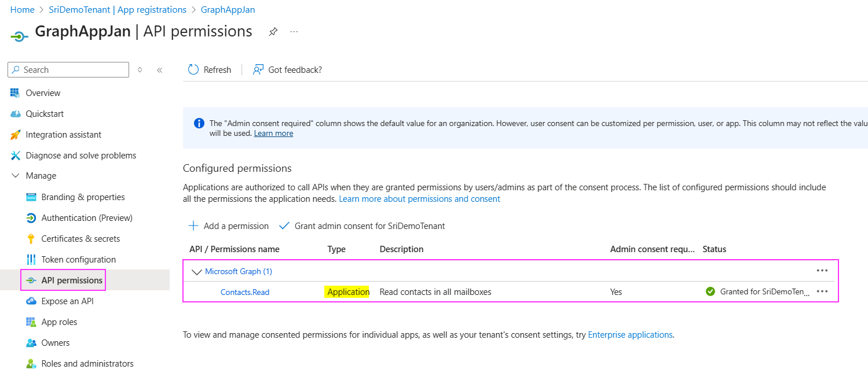Click the Token configuration bars icon
The height and width of the screenshot is (373, 868).
coord(31,260)
